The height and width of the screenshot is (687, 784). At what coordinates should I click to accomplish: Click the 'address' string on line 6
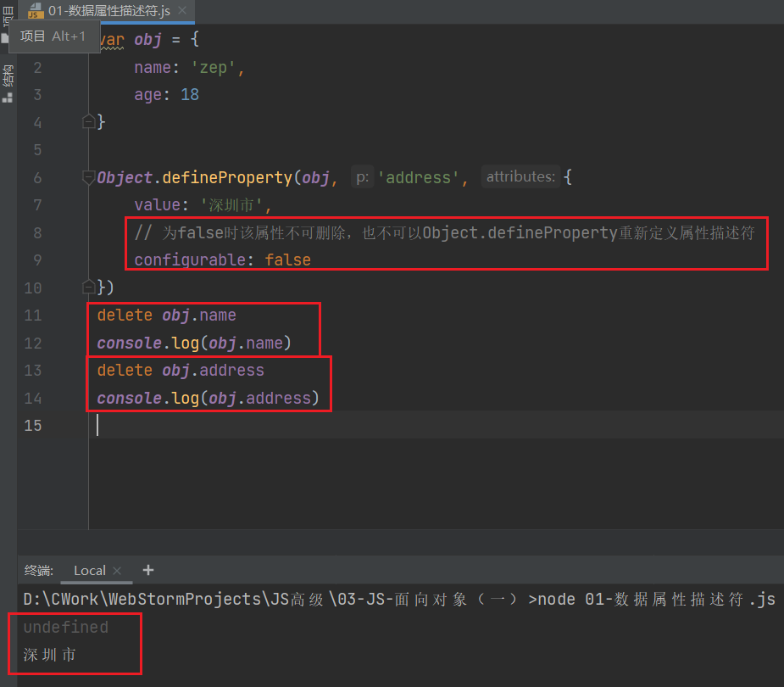point(418,177)
